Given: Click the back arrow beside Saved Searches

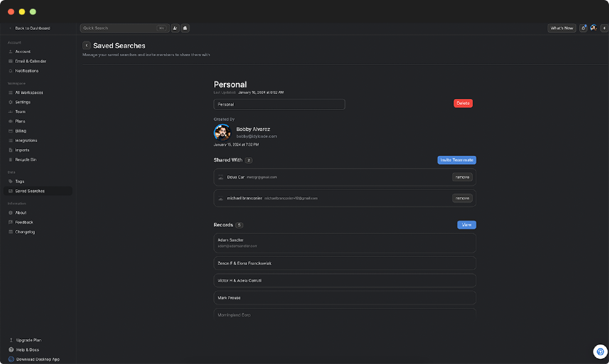Looking at the screenshot, I should click(x=87, y=45).
